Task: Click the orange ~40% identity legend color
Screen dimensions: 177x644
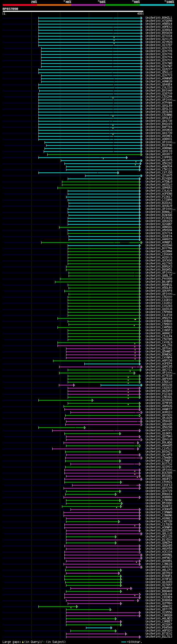Action: 54,5
